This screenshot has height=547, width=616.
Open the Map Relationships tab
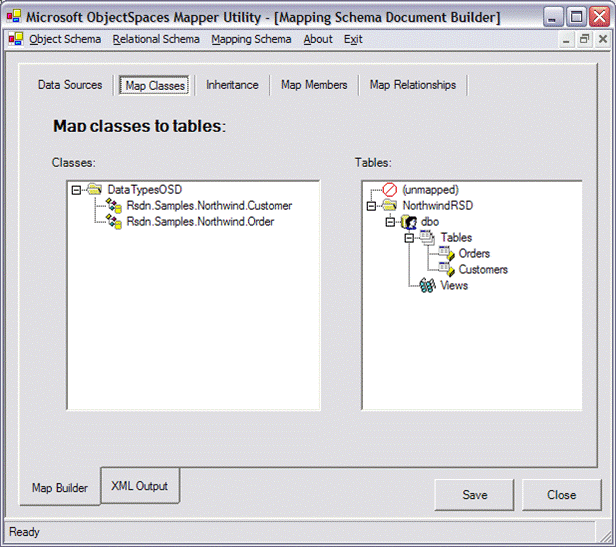(412, 85)
